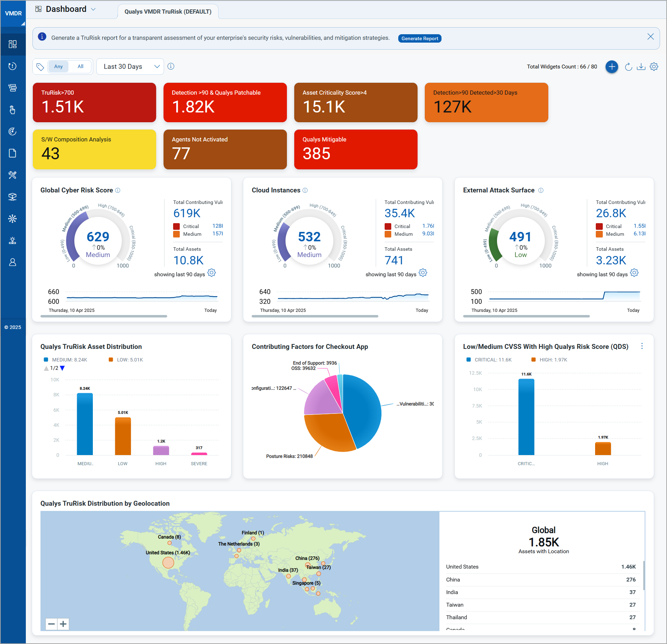This screenshot has width=667, height=644.
Task: Open the three-dot menu of Low/Medium CVSS widget
Action: [x=642, y=346]
